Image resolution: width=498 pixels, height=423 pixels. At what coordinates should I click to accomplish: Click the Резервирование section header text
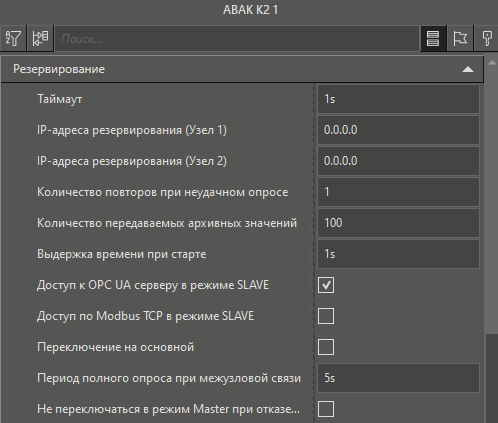click(59, 69)
